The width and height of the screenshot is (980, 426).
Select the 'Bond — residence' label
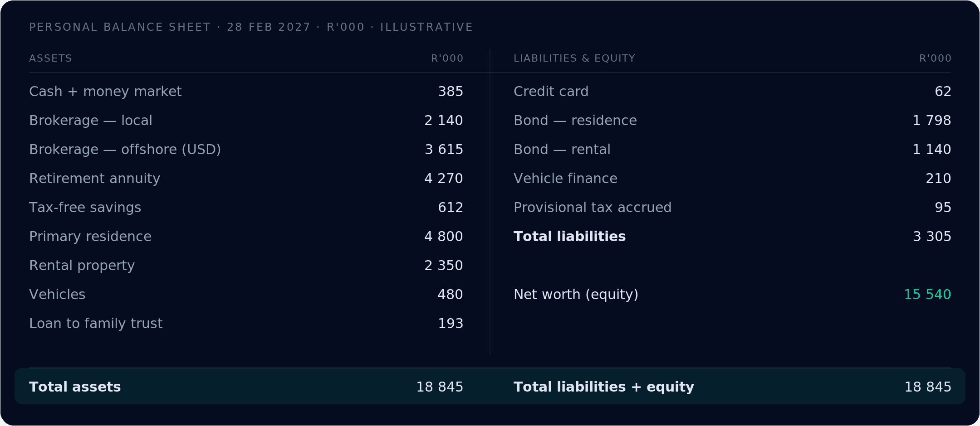(575, 121)
